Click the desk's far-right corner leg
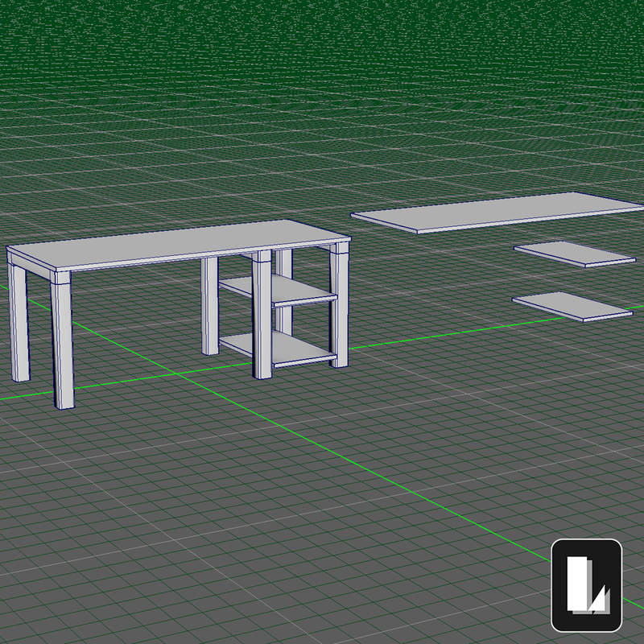Image resolution: width=644 pixels, height=644 pixels. [x=340, y=310]
